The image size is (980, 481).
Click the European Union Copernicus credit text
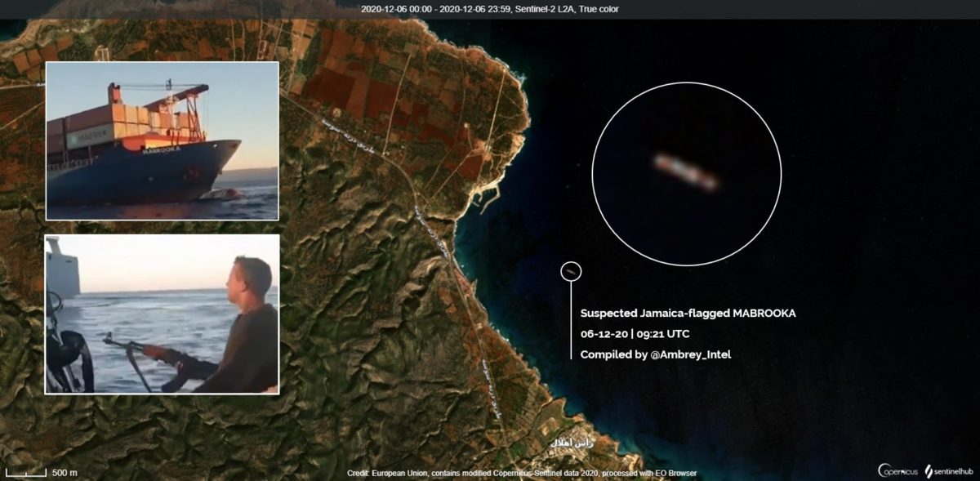pyautogui.click(x=521, y=474)
